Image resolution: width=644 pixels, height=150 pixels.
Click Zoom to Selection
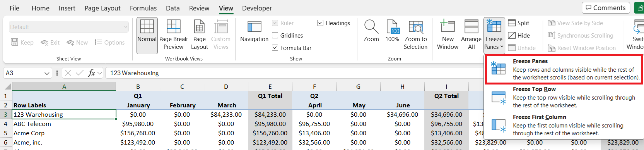click(416, 35)
